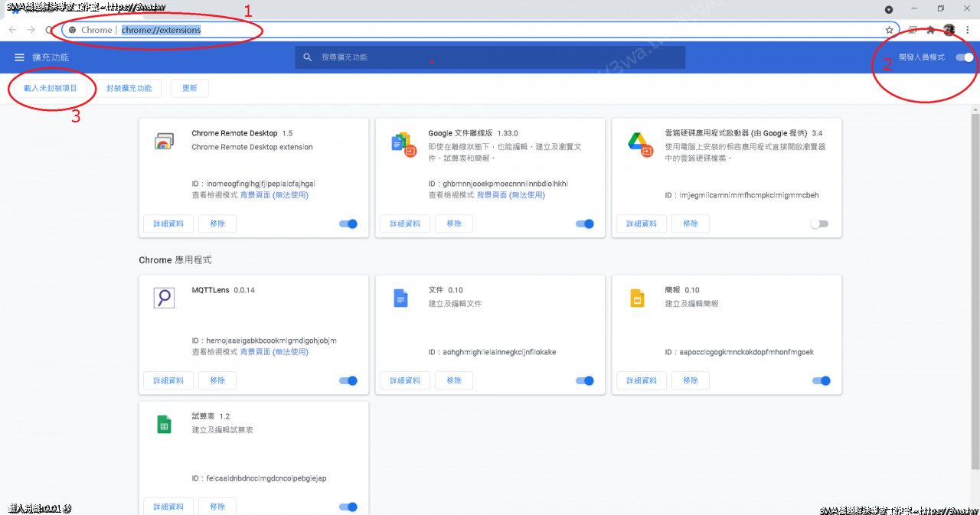Click the MQTTLens magnifier app icon

coord(163,298)
